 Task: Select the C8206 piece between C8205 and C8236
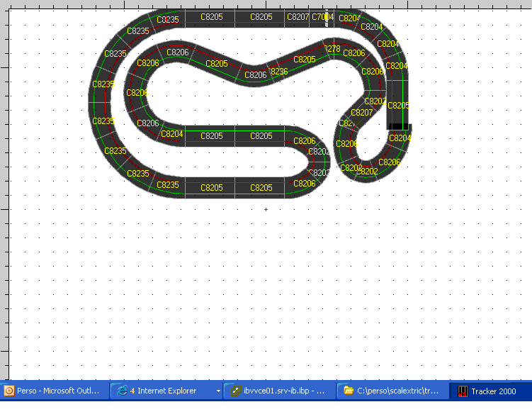[x=255, y=74]
